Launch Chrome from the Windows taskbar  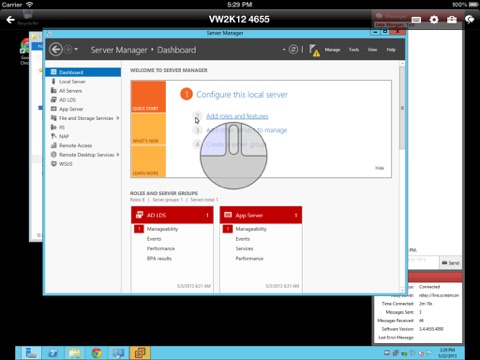coord(97,353)
